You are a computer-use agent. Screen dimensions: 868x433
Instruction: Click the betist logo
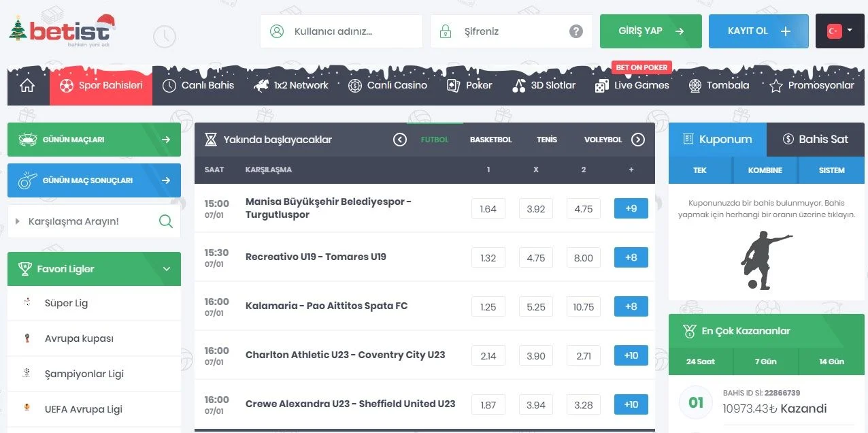click(x=63, y=31)
